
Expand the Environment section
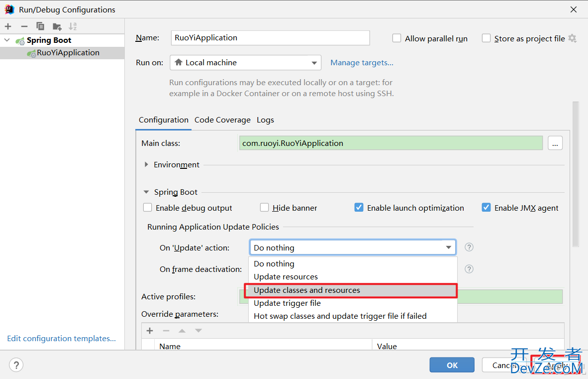point(146,164)
